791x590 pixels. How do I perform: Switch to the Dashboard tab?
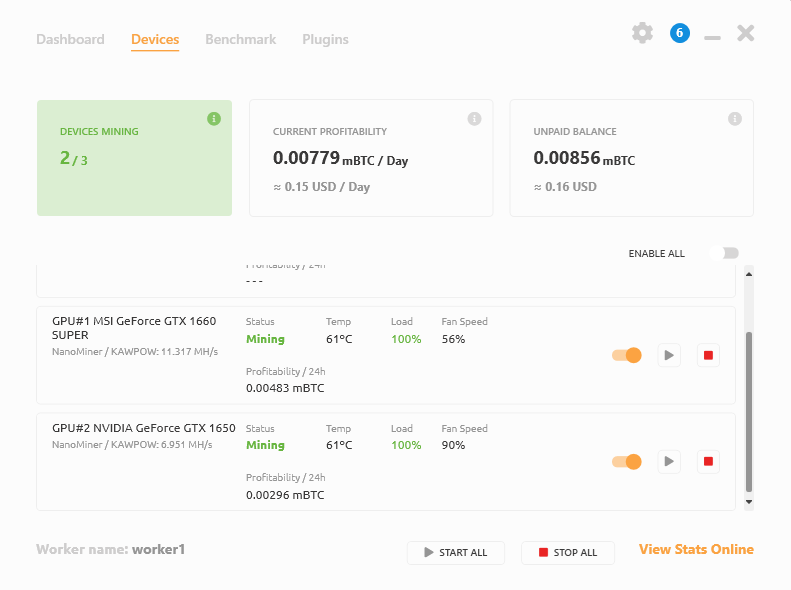click(70, 40)
